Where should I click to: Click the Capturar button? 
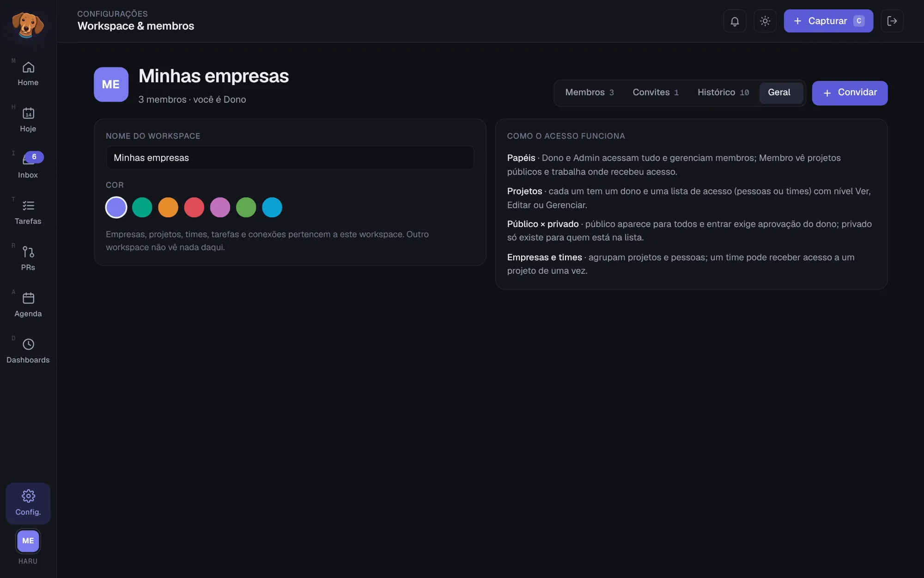828,21
